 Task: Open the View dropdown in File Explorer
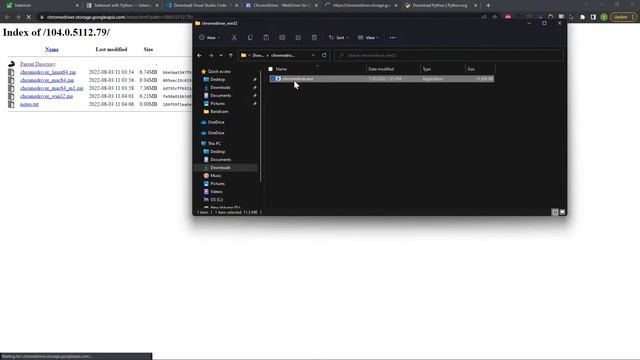[x=369, y=38]
